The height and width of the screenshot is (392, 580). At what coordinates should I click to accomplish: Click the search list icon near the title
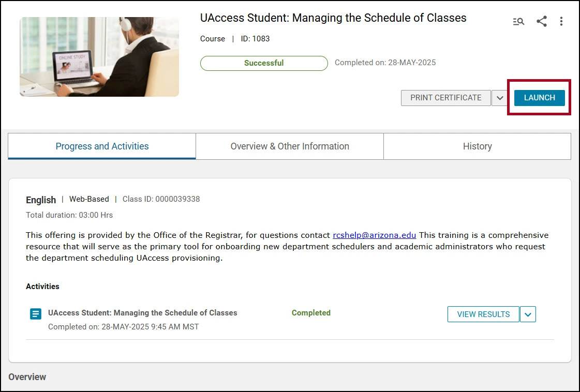click(518, 21)
